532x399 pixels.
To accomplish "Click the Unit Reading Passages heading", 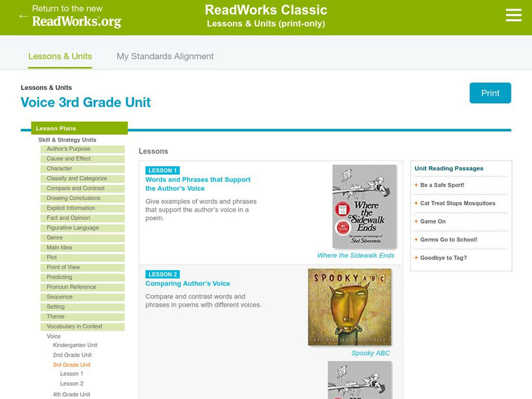I will (x=449, y=168).
